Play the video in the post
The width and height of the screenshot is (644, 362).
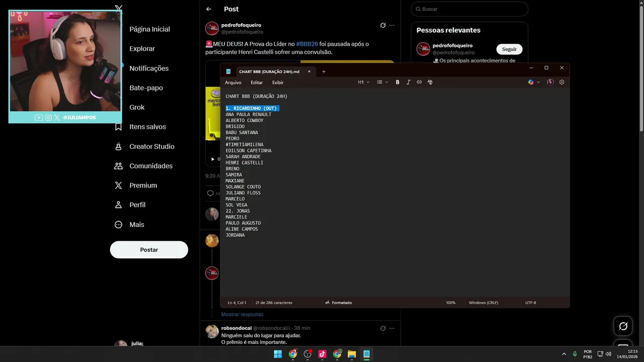coord(212,159)
